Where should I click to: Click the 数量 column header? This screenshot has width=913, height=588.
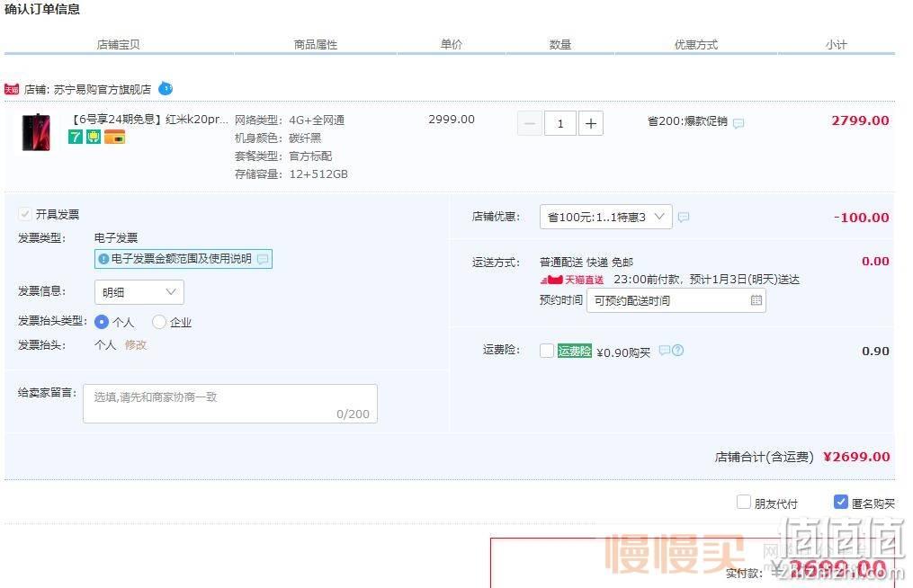tap(560, 45)
